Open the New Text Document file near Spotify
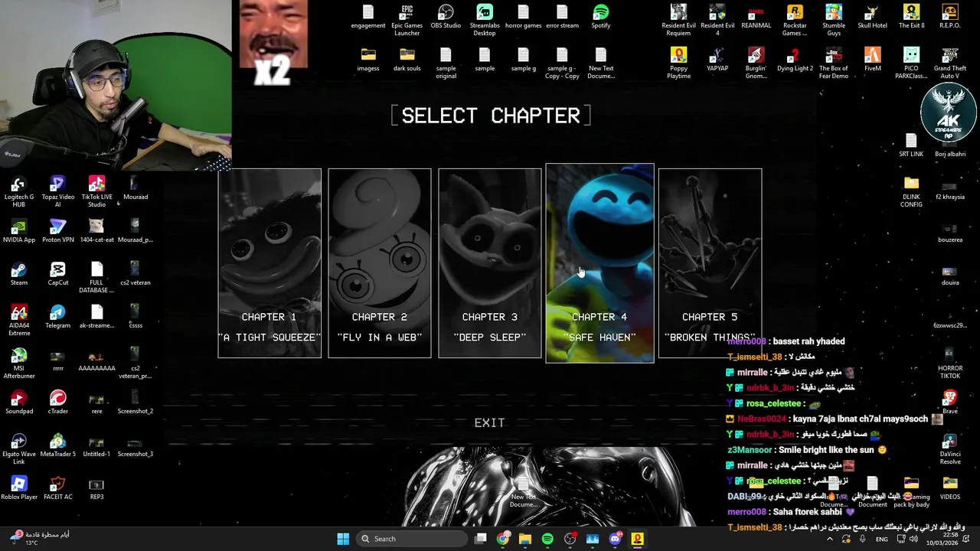This screenshot has width=980, height=551. click(x=601, y=63)
